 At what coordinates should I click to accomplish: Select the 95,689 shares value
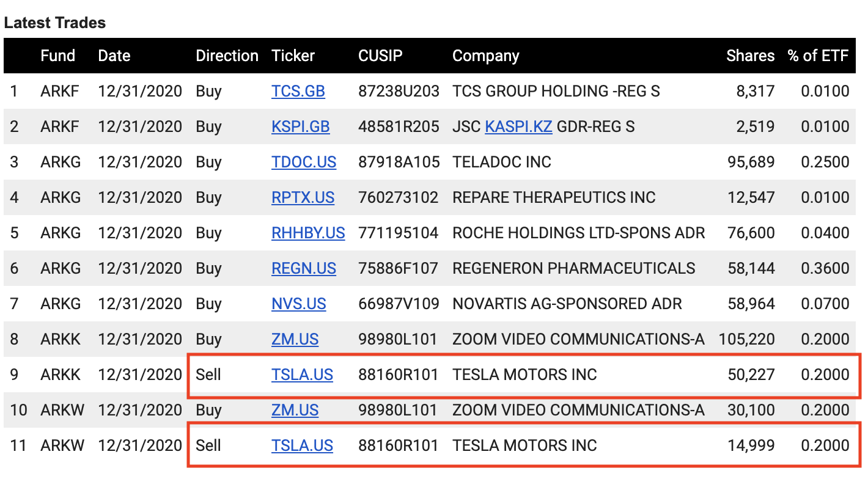[751, 163]
